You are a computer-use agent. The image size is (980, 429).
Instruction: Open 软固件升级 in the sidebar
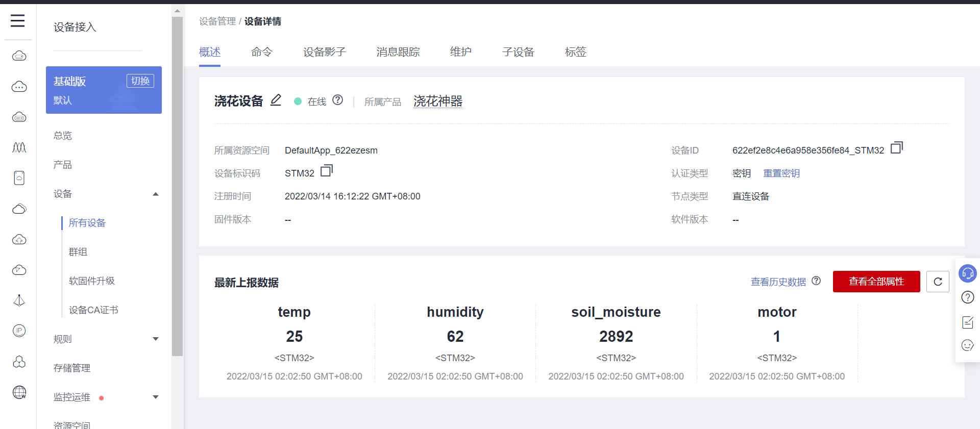(x=92, y=281)
